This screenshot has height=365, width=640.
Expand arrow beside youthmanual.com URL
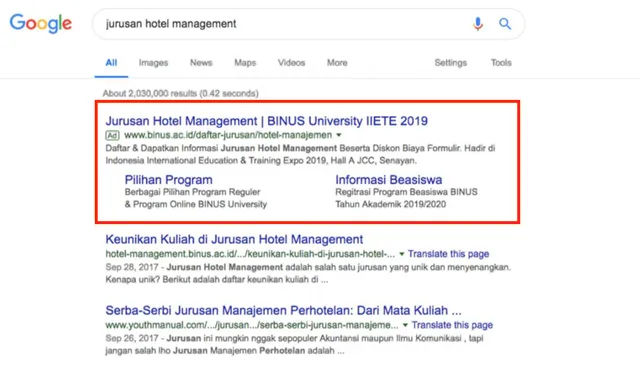[405, 325]
